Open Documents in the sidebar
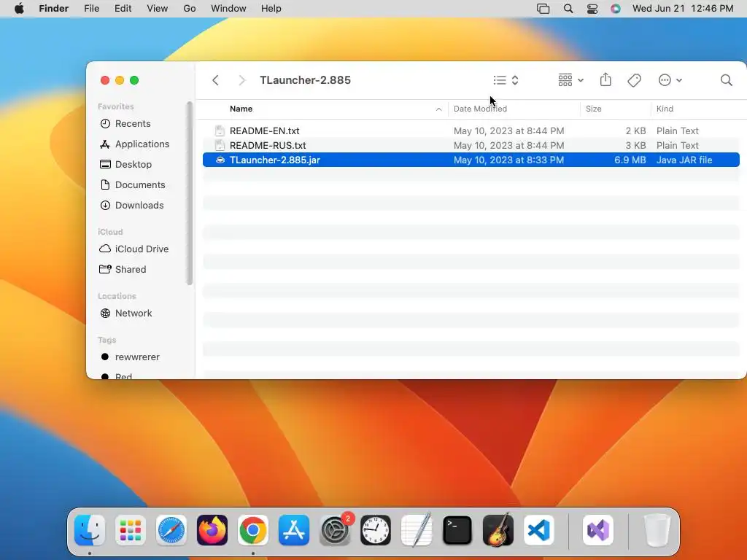The height and width of the screenshot is (560, 747). coord(133,185)
